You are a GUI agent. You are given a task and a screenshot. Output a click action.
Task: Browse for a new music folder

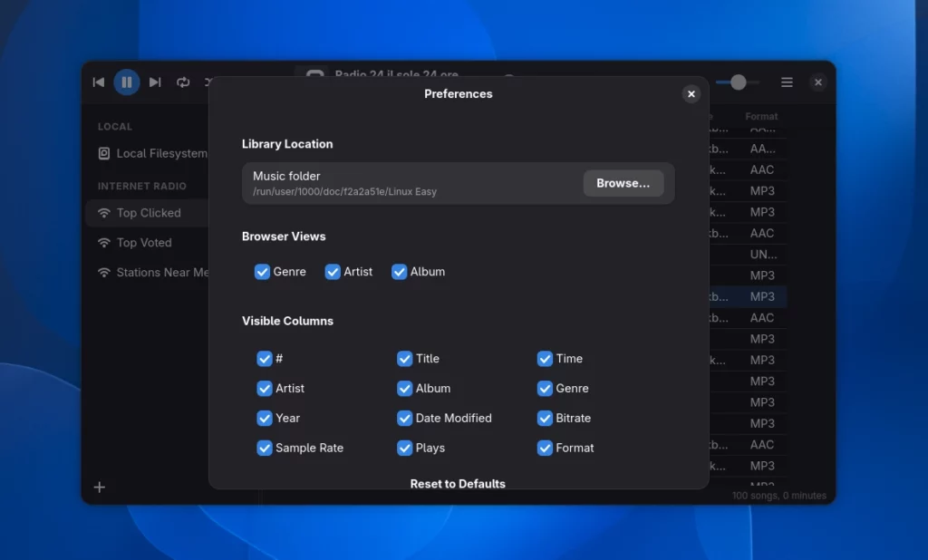(x=623, y=183)
